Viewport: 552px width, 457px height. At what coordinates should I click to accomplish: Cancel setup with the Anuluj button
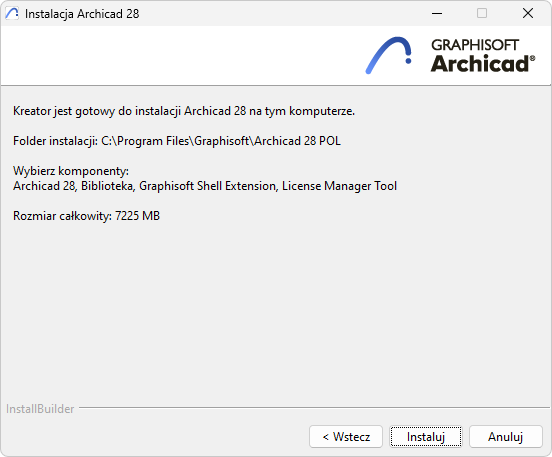pos(506,437)
